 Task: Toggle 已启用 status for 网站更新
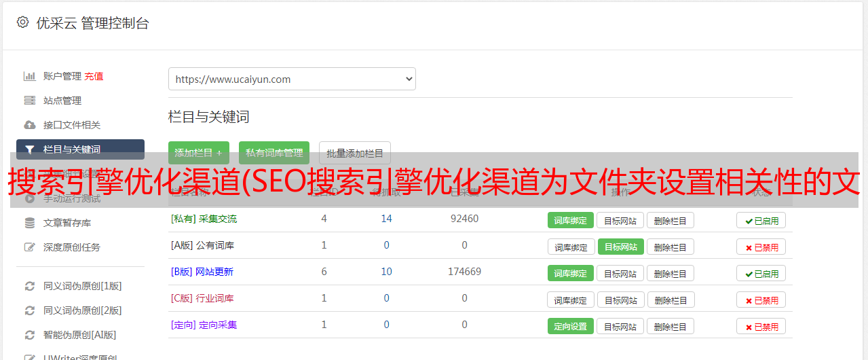point(761,273)
